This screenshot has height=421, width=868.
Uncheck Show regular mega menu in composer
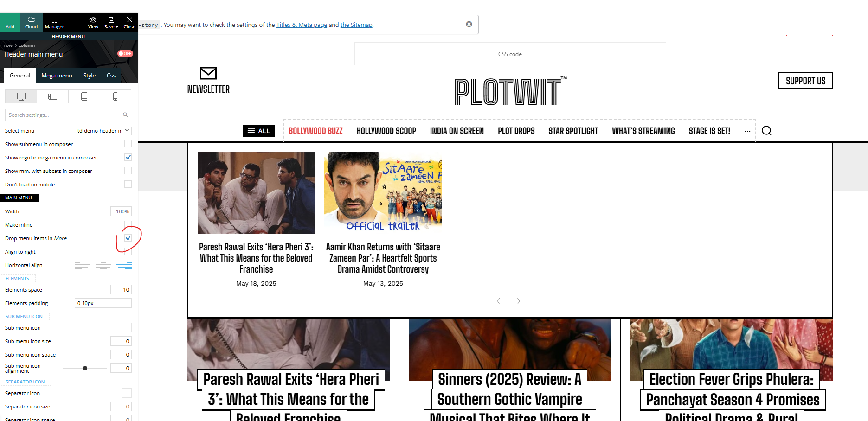tap(128, 157)
